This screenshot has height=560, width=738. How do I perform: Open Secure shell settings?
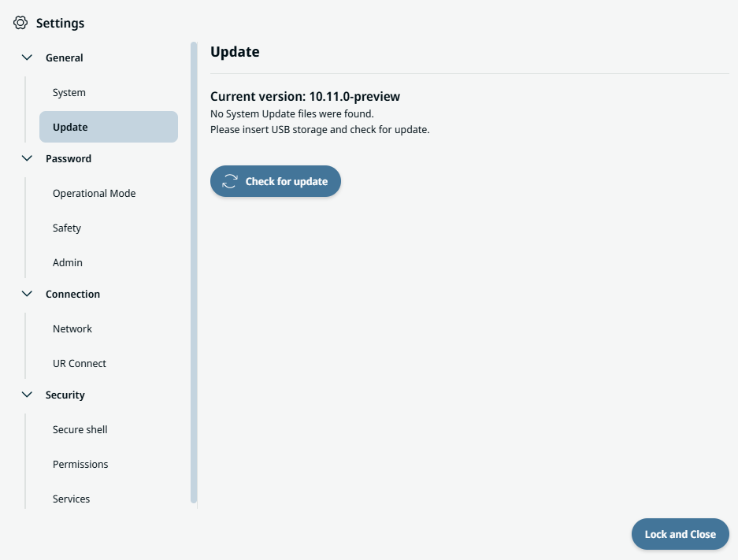point(80,429)
